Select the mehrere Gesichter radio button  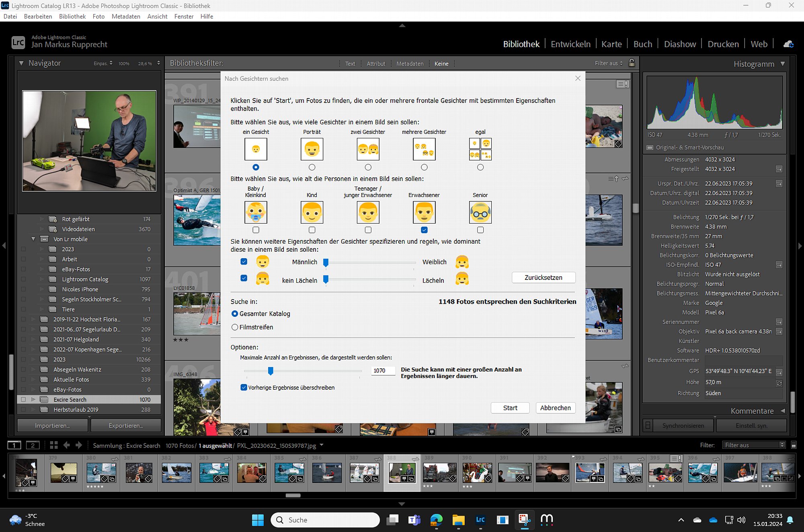pyautogui.click(x=424, y=167)
